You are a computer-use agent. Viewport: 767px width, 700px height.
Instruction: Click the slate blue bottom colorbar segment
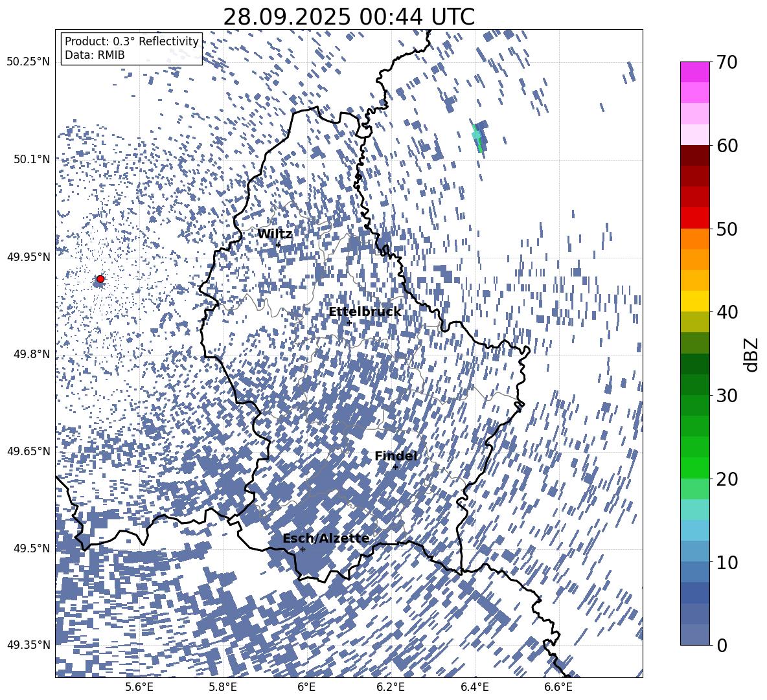(x=694, y=635)
